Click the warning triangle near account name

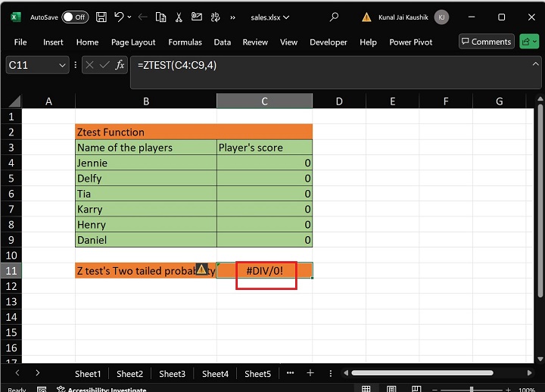366,17
